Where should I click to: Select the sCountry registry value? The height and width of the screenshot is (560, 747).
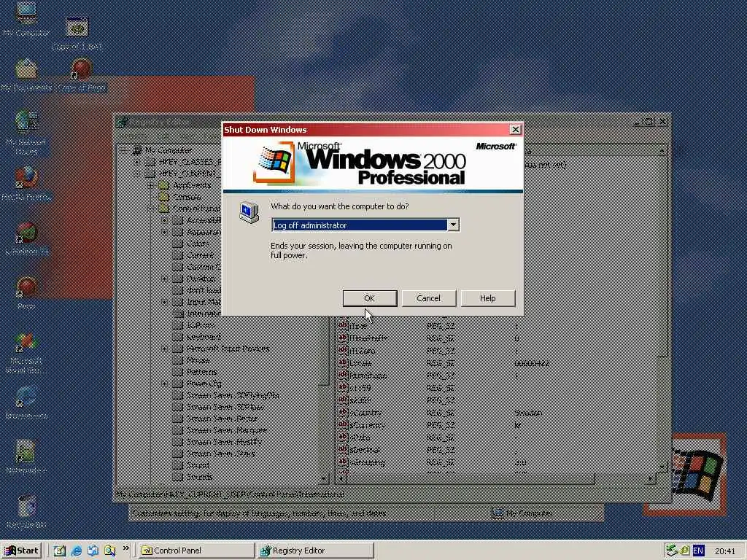pyautogui.click(x=365, y=413)
